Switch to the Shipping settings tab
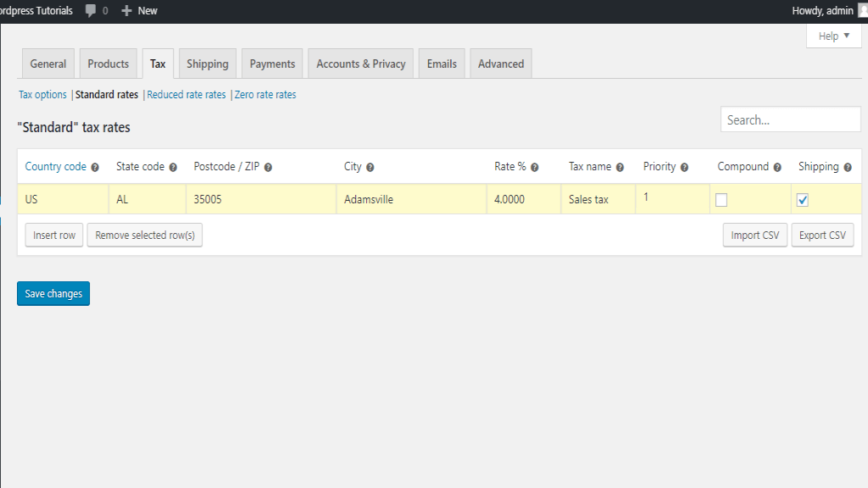The width and height of the screenshot is (868, 488). (x=208, y=64)
